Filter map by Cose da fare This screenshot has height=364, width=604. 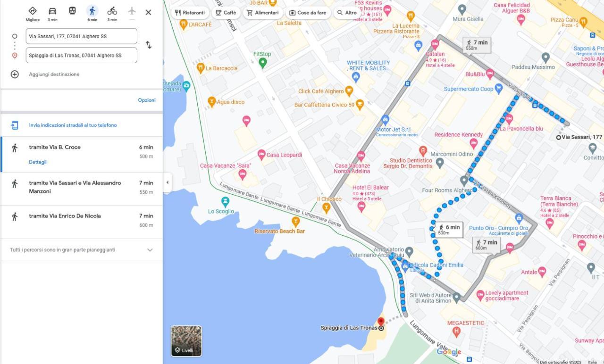pos(308,13)
